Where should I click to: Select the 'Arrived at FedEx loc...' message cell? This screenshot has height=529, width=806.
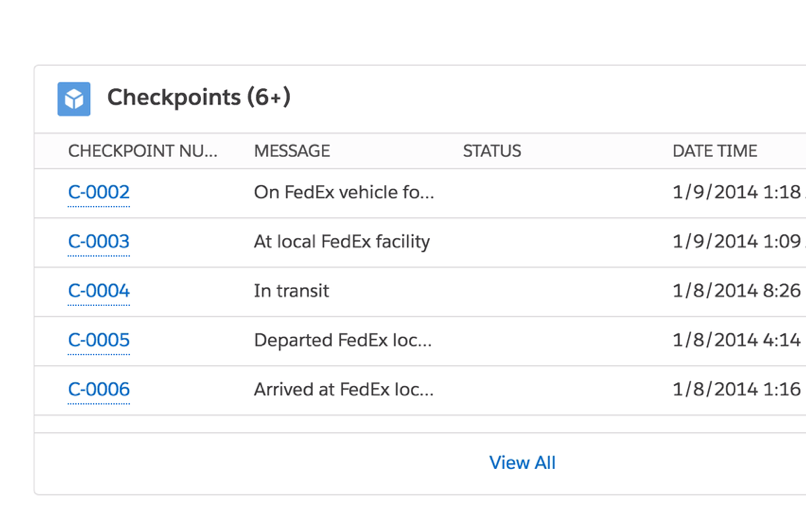(x=344, y=390)
